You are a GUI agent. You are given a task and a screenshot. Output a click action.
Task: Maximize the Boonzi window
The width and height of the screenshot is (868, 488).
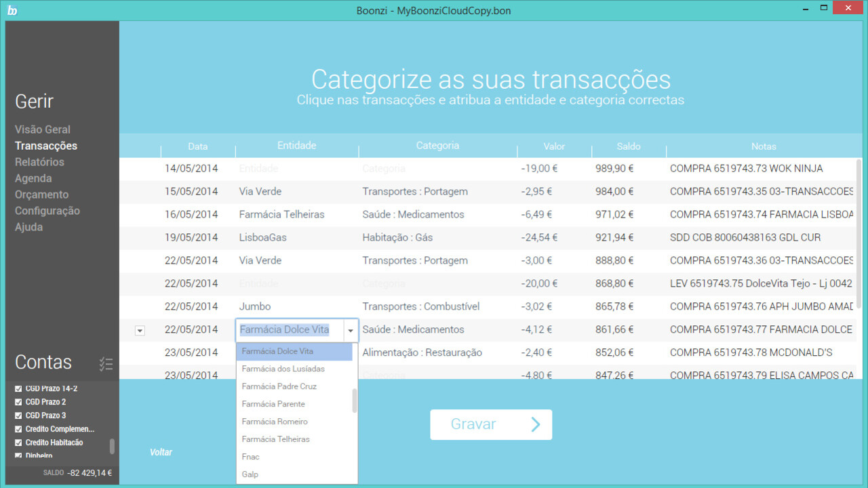pyautogui.click(x=824, y=8)
